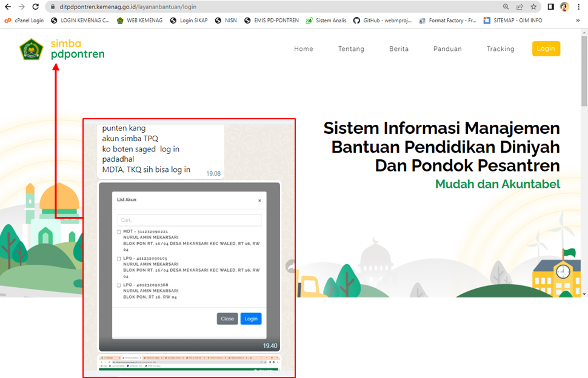Show more bookmarks with double chevron
Screen dimensions: 588x378
coord(578,21)
